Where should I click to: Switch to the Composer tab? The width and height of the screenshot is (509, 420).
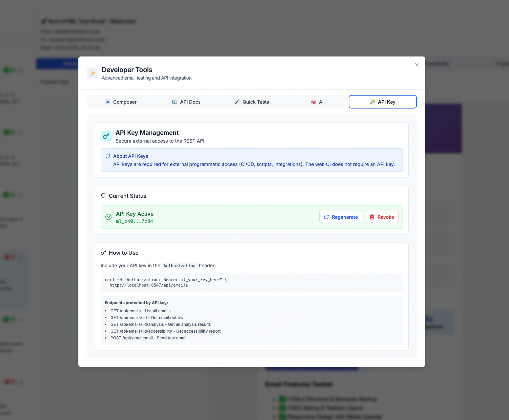(121, 102)
